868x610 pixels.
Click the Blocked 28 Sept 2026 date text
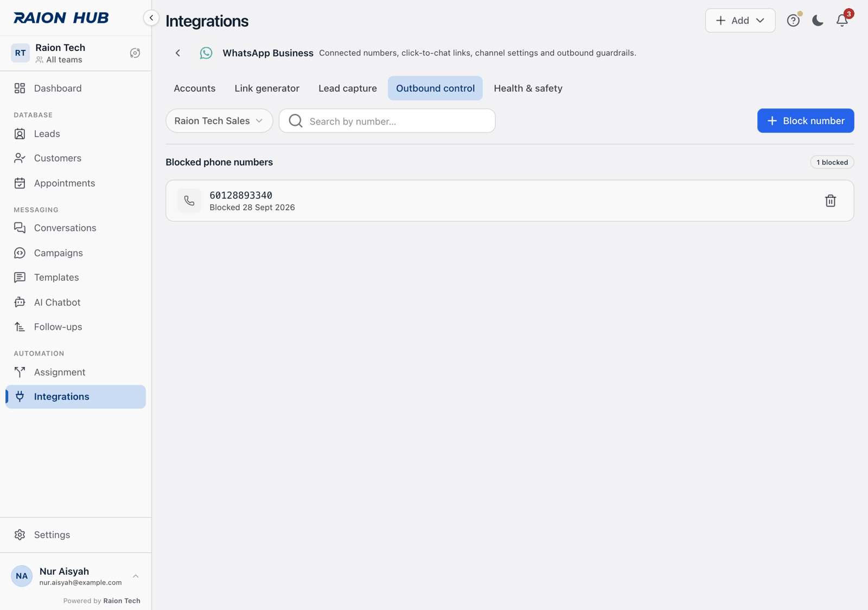coord(252,208)
